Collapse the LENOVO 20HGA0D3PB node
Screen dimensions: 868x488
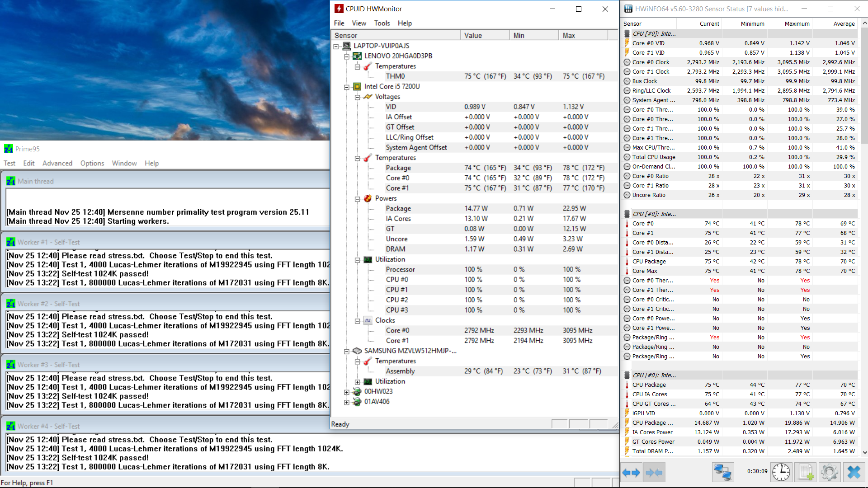(x=347, y=56)
